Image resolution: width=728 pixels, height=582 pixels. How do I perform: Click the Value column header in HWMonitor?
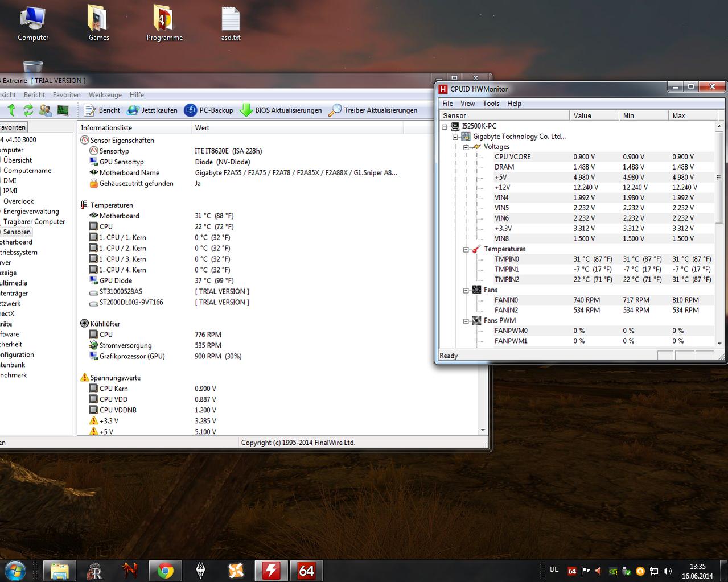(594, 115)
